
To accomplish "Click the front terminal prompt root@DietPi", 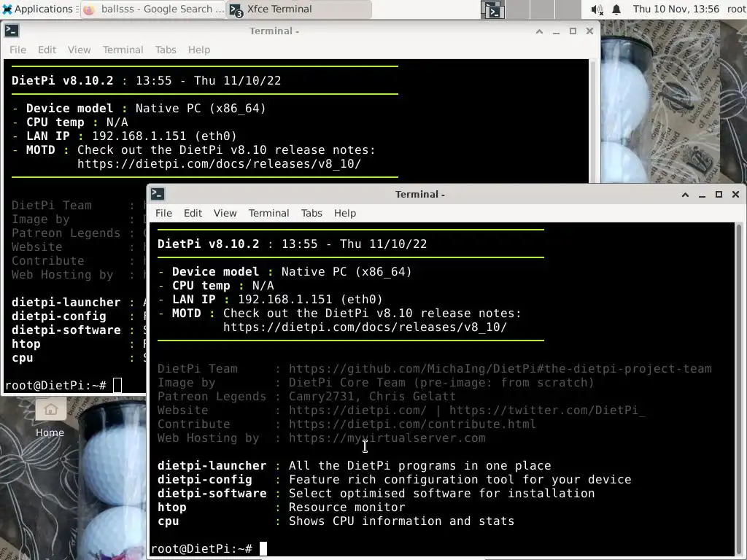I will pyautogui.click(x=201, y=548).
